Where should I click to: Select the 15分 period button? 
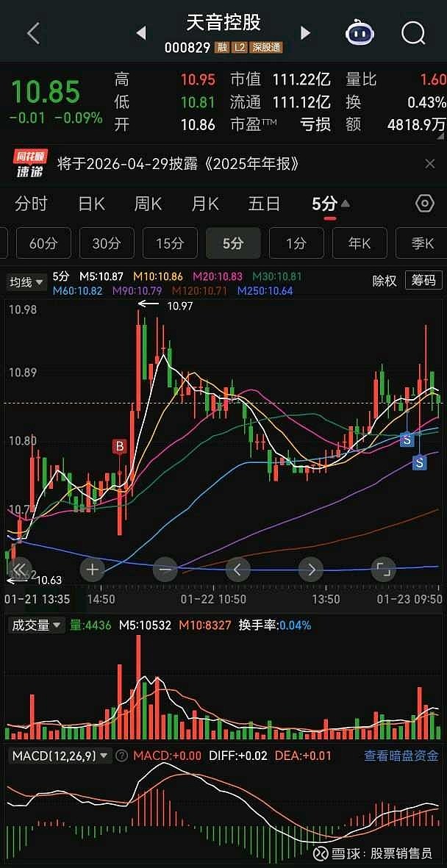click(x=170, y=243)
